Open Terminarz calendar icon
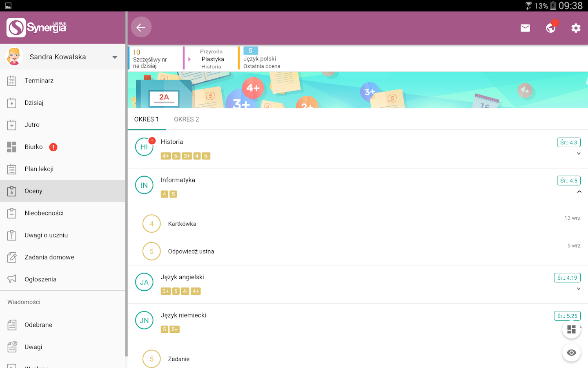The width and height of the screenshot is (588, 368). (12, 81)
